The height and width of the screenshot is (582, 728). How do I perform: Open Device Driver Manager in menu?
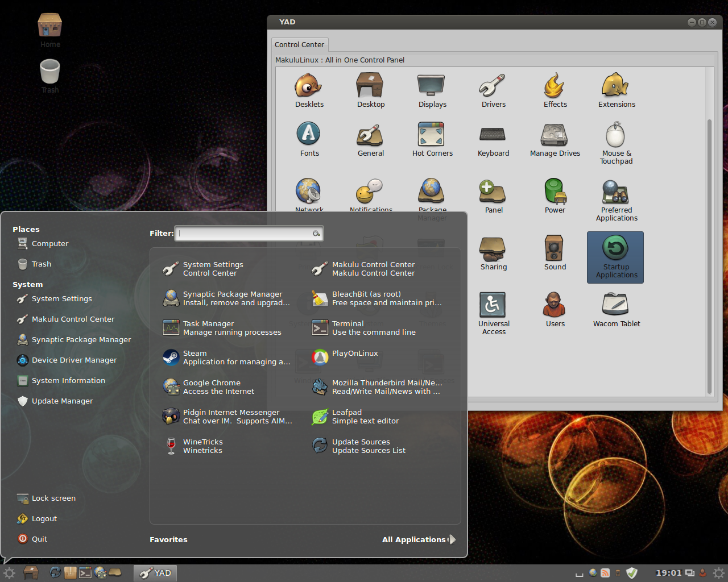tap(67, 360)
